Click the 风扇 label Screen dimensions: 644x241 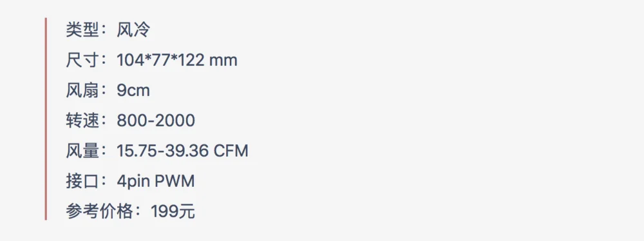click(82, 90)
